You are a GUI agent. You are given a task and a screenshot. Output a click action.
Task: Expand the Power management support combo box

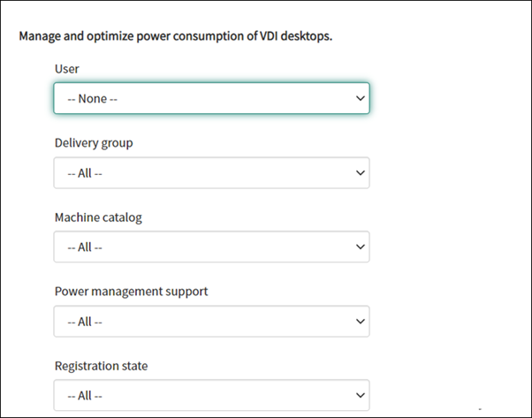(211, 321)
